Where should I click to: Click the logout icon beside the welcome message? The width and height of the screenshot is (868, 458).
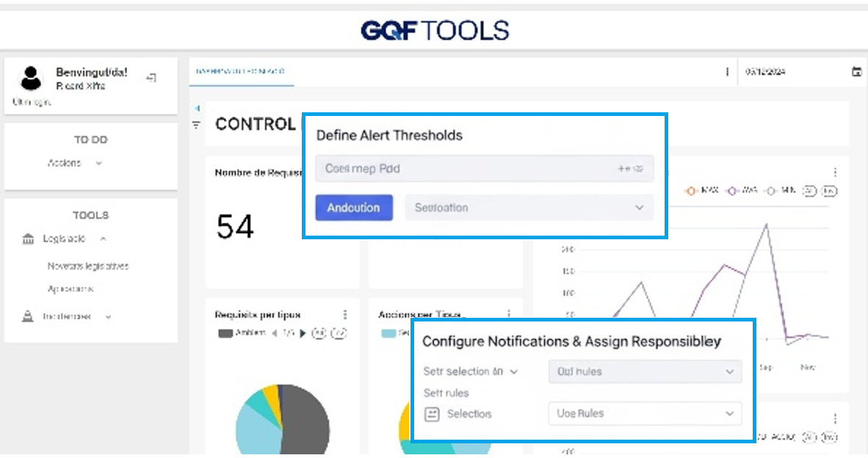click(151, 78)
